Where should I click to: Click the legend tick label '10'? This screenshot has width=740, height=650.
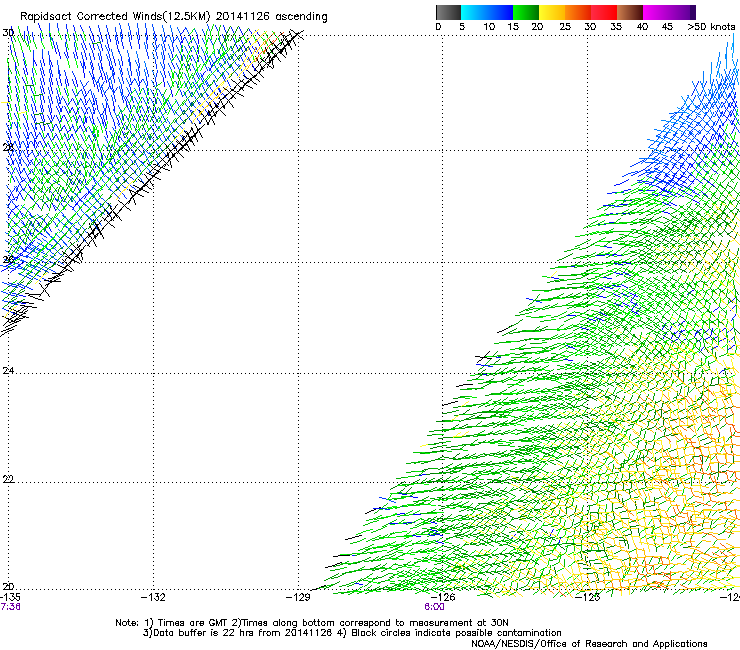click(489, 27)
